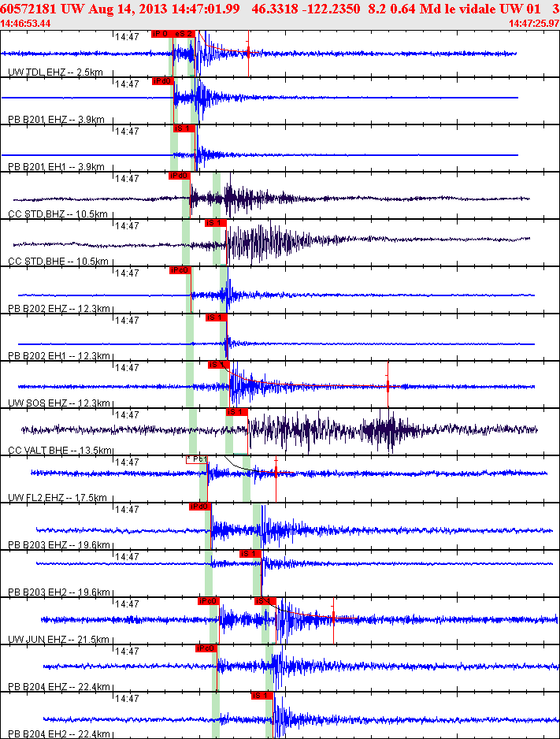The width and height of the screenshot is (560, 739).
Task: Click the 14:47 time label on the TDL EHZ trace
Action: click(x=127, y=36)
